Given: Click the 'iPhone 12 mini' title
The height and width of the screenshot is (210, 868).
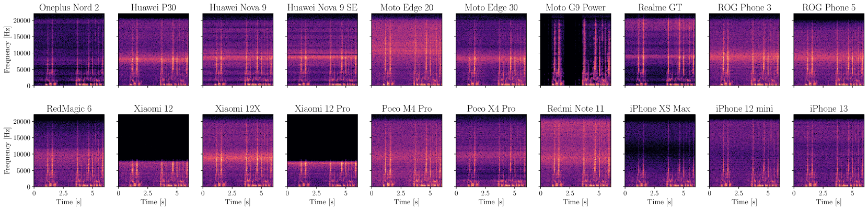Looking at the screenshot, I should 744,109.
